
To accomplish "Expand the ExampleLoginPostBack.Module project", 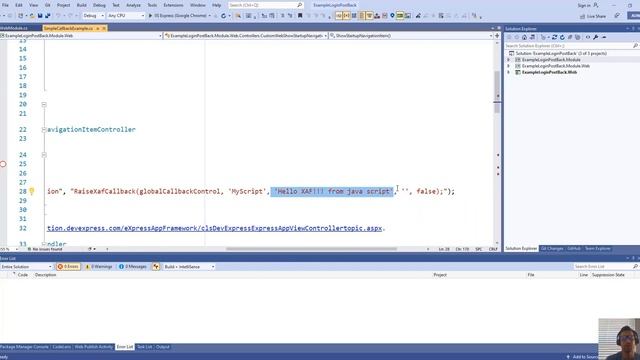I will pyautogui.click(x=509, y=60).
